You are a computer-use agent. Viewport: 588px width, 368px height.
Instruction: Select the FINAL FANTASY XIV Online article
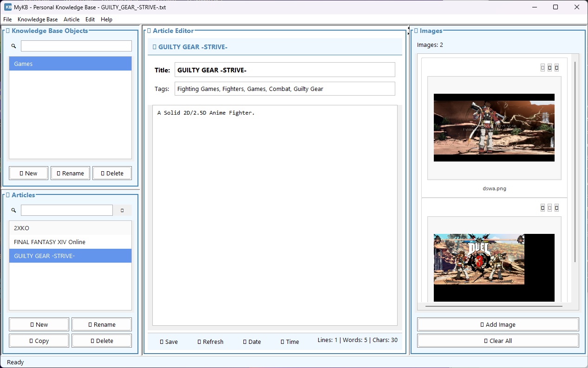click(x=50, y=242)
